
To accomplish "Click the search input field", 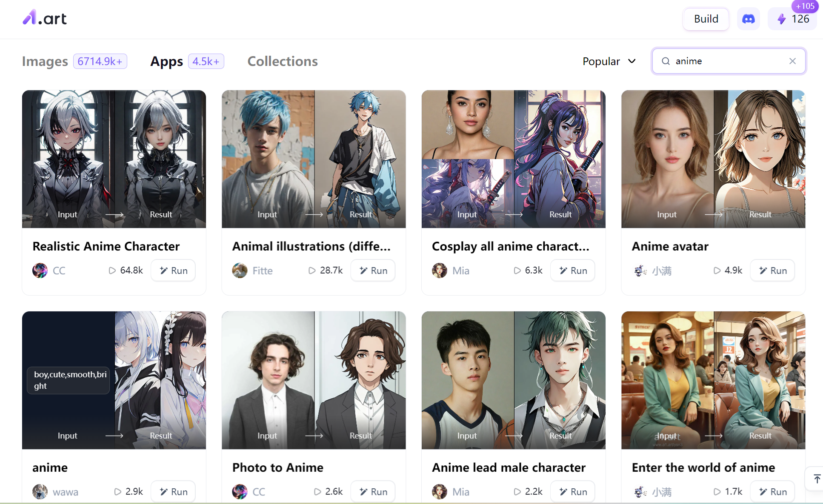I will pos(729,60).
